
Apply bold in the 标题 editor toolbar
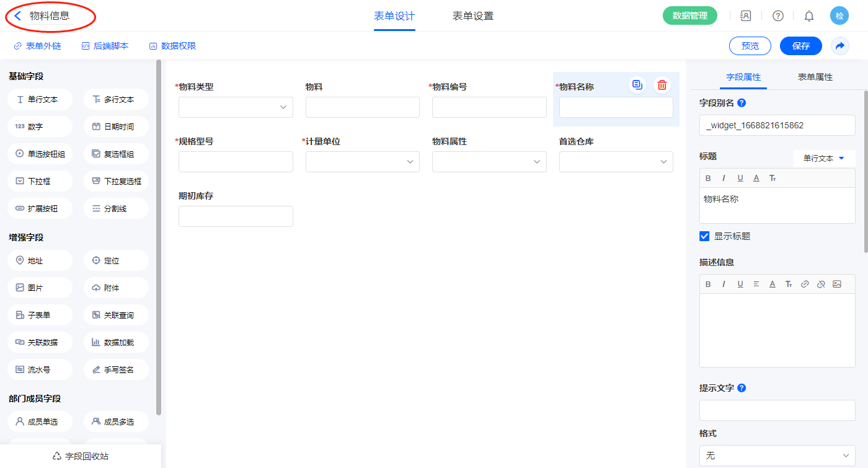[709, 179]
